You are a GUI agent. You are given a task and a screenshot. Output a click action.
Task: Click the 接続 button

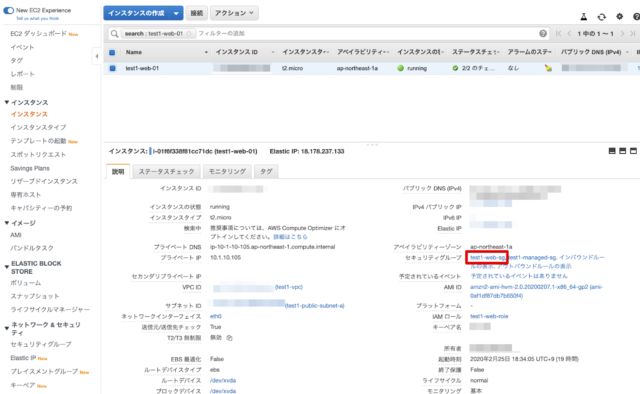click(x=197, y=13)
